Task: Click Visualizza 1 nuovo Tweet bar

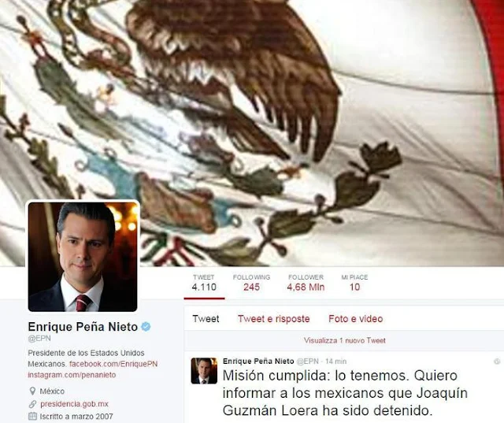Action: point(344,340)
